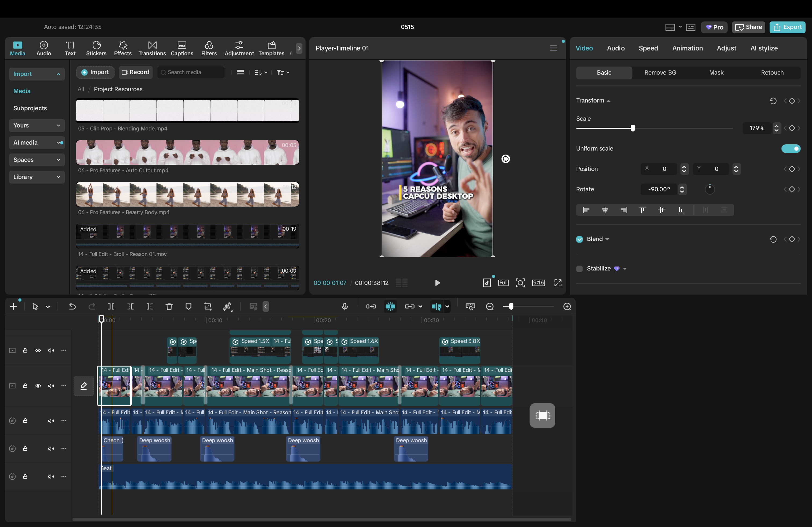
Task: Expand the Spaces section
Action: [37, 160]
